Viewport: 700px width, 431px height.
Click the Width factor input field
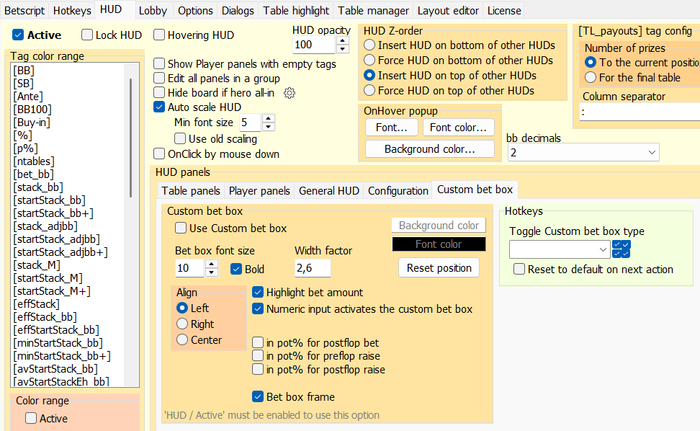coord(312,268)
